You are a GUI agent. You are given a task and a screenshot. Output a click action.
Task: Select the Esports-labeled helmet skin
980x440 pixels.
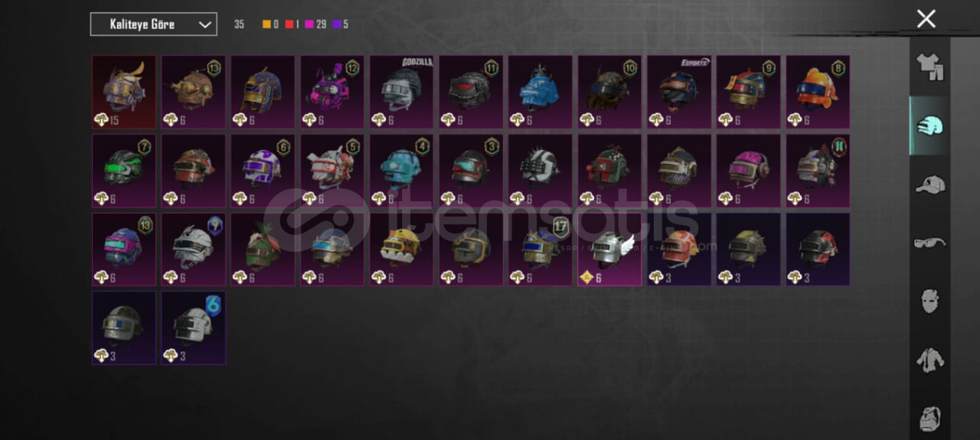click(679, 91)
